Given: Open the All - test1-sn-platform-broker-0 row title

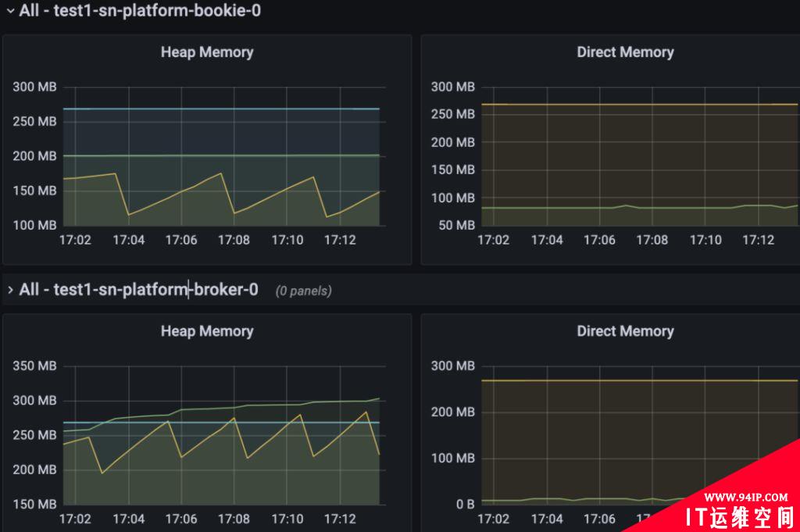Looking at the screenshot, I should tap(138, 290).
